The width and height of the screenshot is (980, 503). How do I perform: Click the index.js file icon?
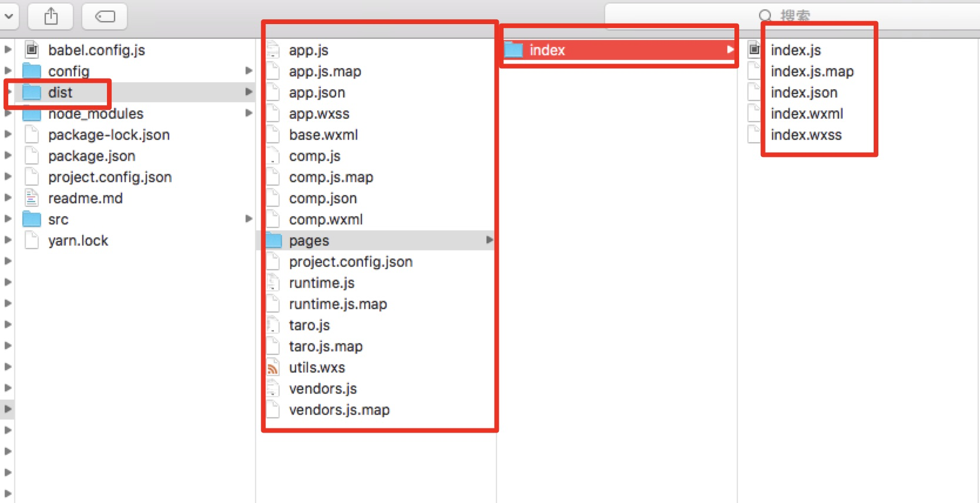click(x=754, y=50)
